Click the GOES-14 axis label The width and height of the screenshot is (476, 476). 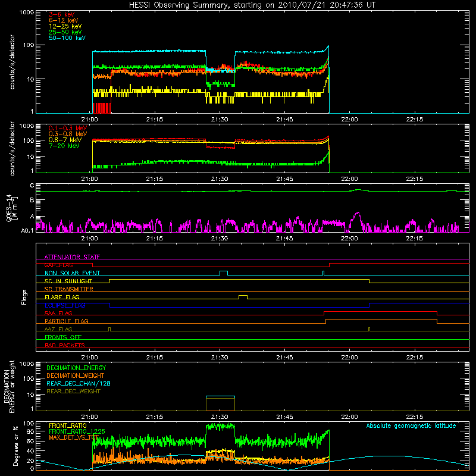pos(11,208)
